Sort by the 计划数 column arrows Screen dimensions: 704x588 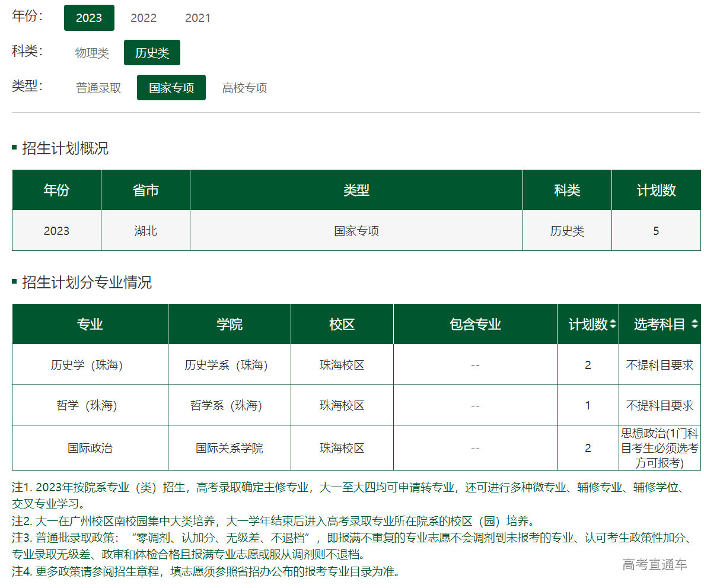[613, 325]
